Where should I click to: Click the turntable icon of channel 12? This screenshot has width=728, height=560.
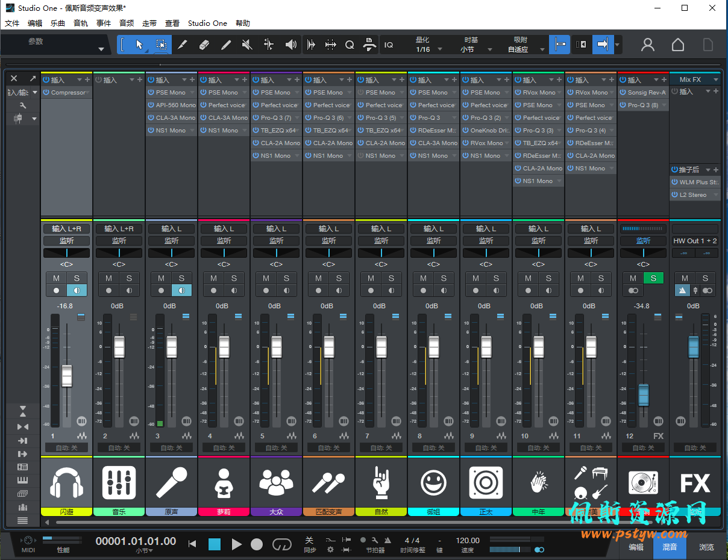[643, 483]
